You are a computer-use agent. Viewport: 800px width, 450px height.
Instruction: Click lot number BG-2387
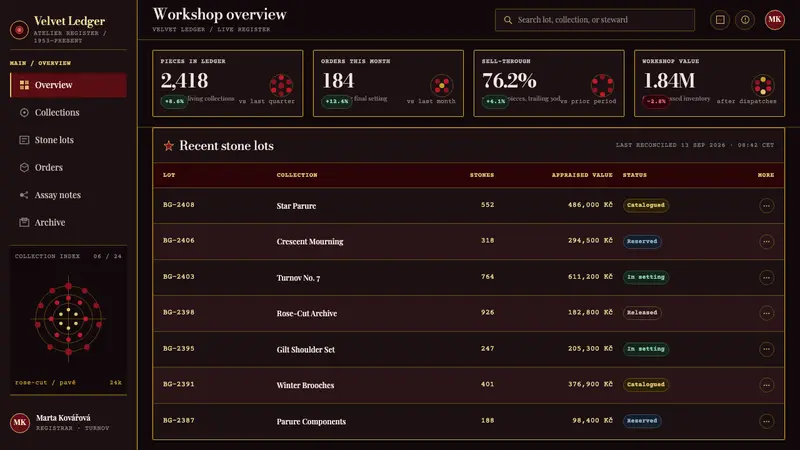179,421
